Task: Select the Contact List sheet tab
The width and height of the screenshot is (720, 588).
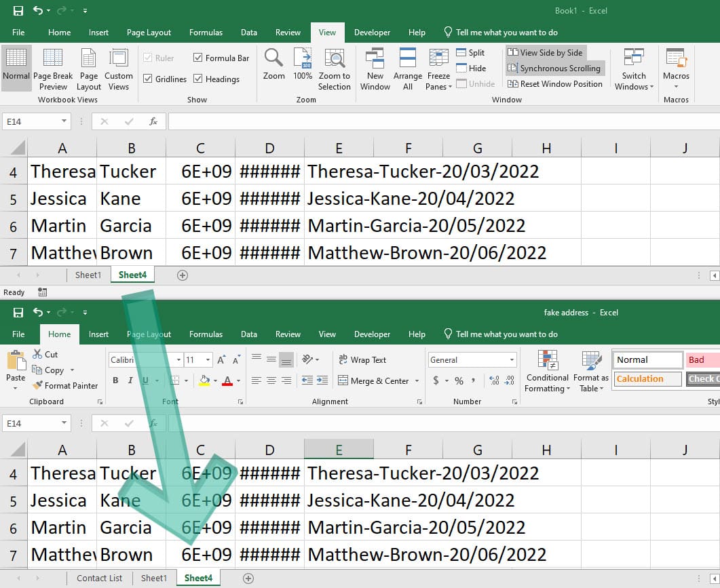Action: tap(99, 578)
